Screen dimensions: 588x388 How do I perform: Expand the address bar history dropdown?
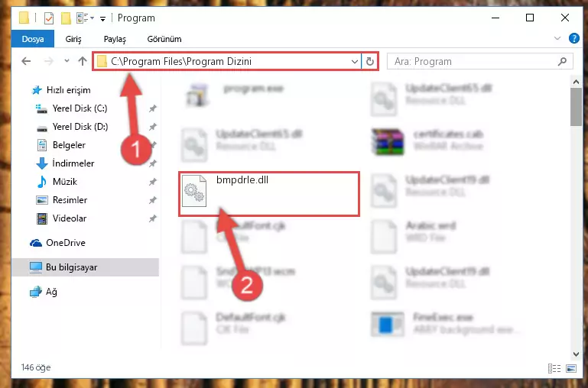click(x=354, y=61)
